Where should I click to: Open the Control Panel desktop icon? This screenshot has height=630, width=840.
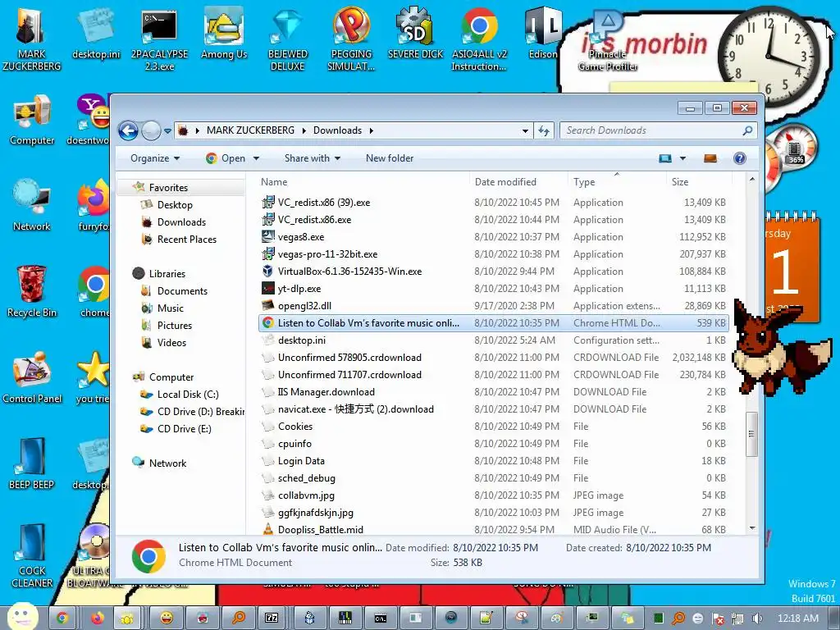[x=32, y=377]
